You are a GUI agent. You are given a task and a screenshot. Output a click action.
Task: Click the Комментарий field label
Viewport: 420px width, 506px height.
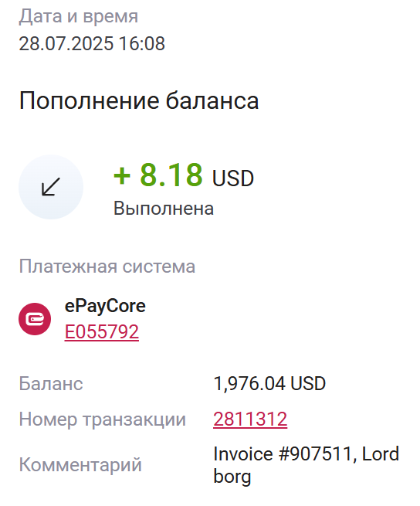[80, 465]
